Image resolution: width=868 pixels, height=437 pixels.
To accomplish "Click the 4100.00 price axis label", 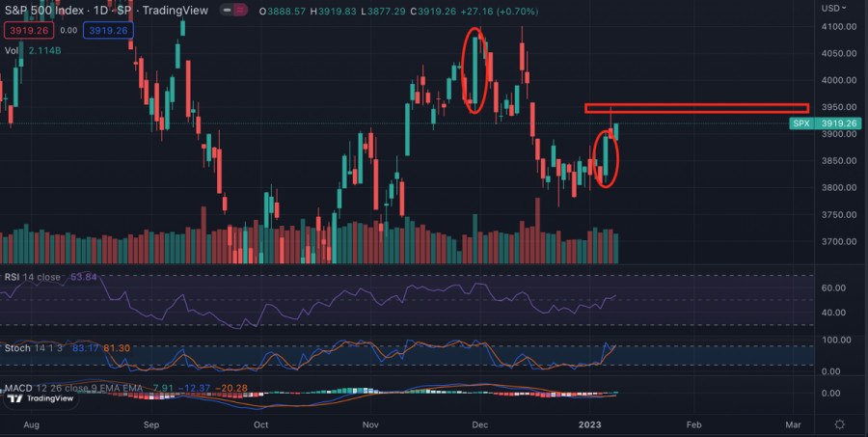I will [x=839, y=27].
